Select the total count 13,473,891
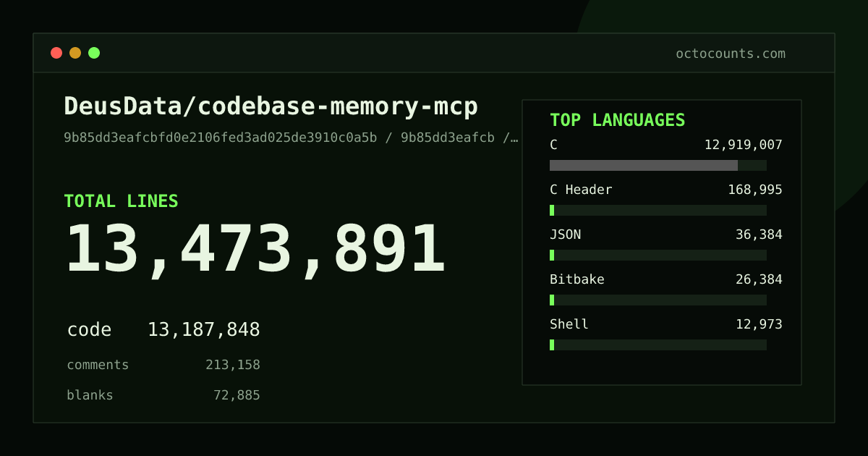This screenshot has height=456, width=868. [x=255, y=250]
